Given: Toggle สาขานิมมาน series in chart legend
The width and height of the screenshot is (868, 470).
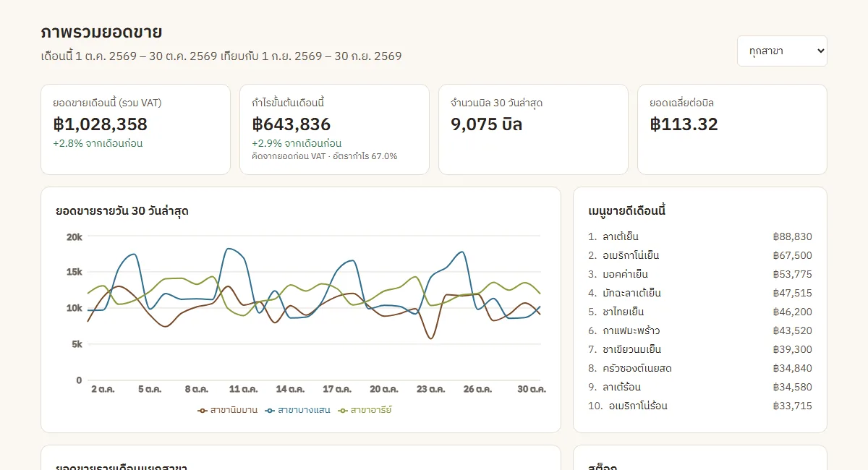Looking at the screenshot, I should (227, 410).
